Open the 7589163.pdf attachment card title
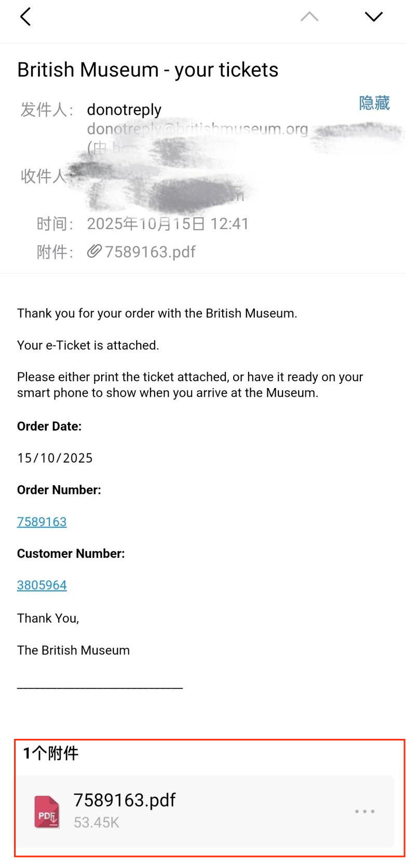Image resolution: width=406 pixels, height=868 pixels. 125,800
